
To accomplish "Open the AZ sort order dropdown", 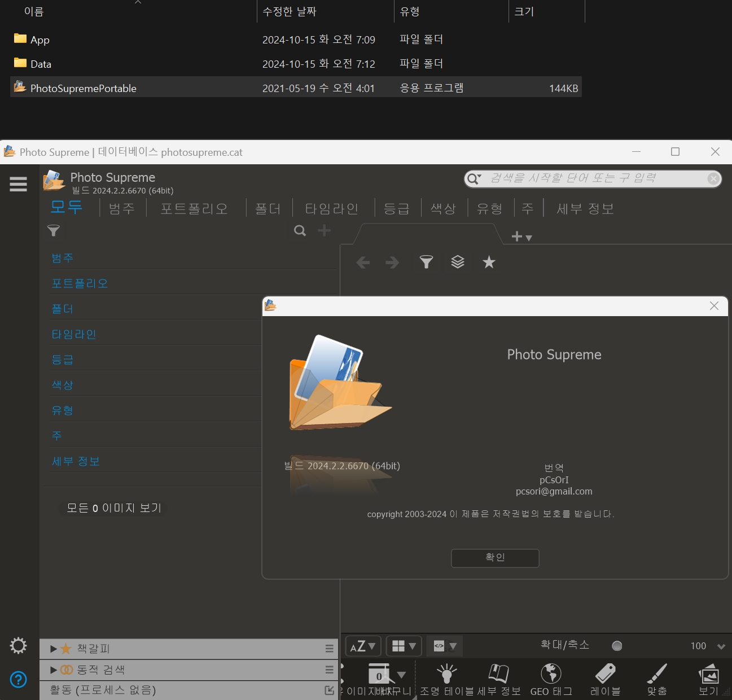I will [363, 646].
